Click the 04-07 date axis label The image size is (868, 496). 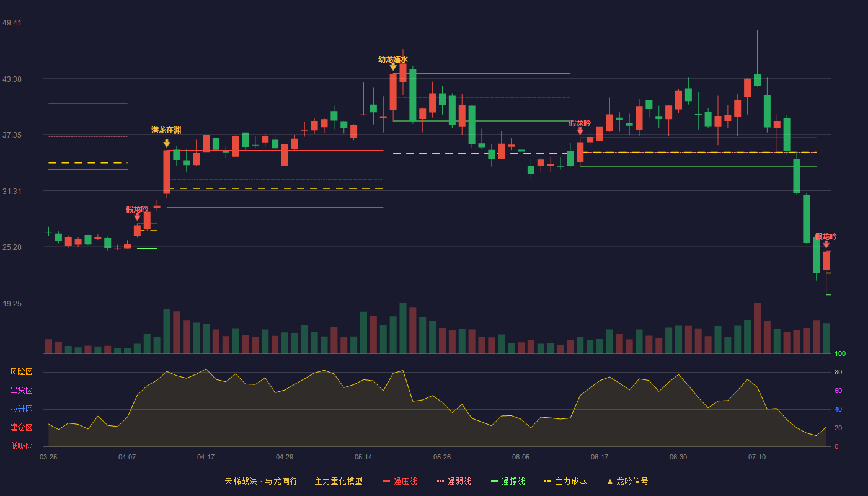point(127,457)
